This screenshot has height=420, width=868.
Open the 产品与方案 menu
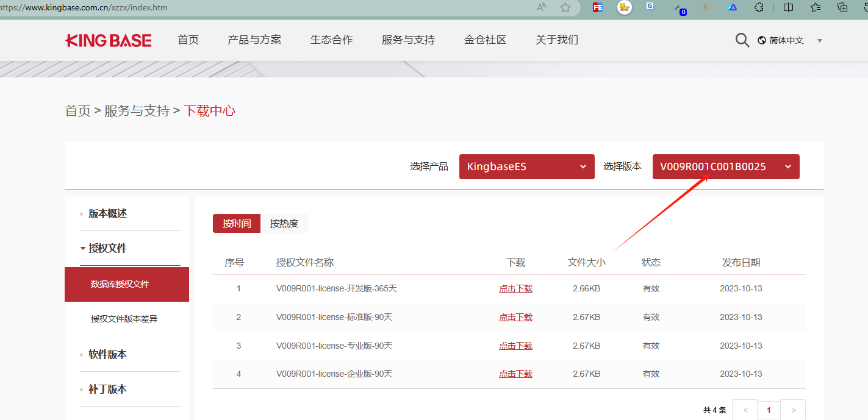(x=254, y=39)
